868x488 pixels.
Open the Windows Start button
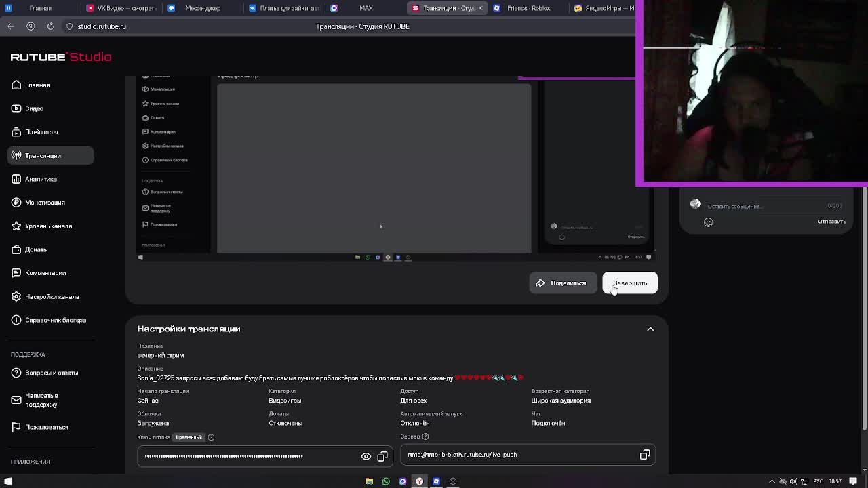click(x=8, y=481)
